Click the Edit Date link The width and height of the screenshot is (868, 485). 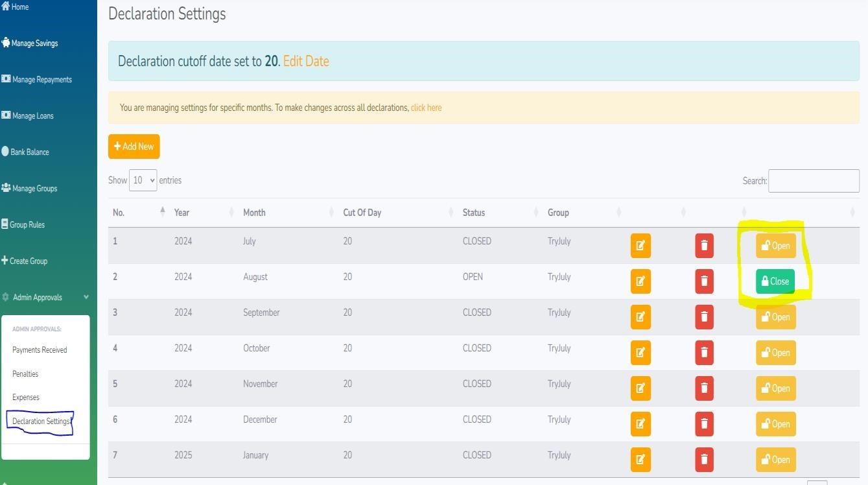pyautogui.click(x=306, y=61)
